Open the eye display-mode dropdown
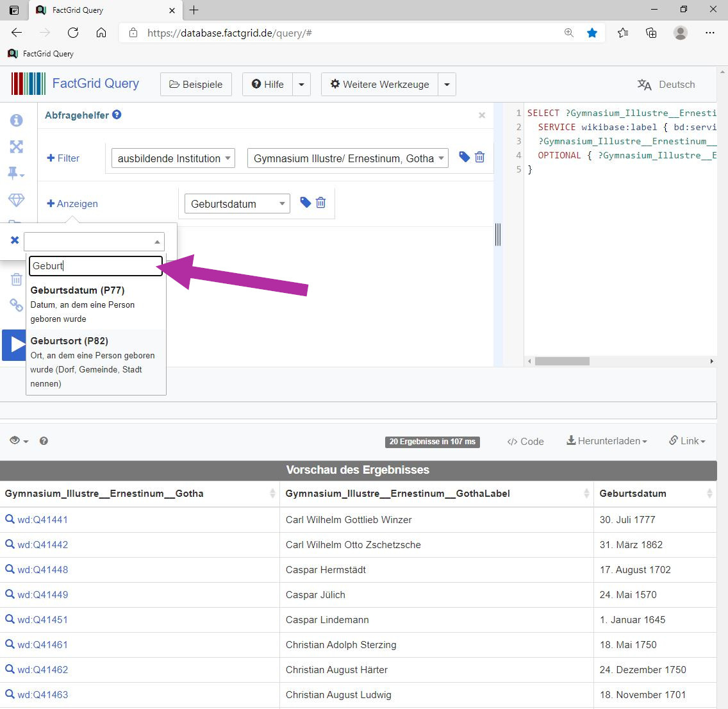Viewport: 728px width, 709px height. pyautogui.click(x=19, y=440)
